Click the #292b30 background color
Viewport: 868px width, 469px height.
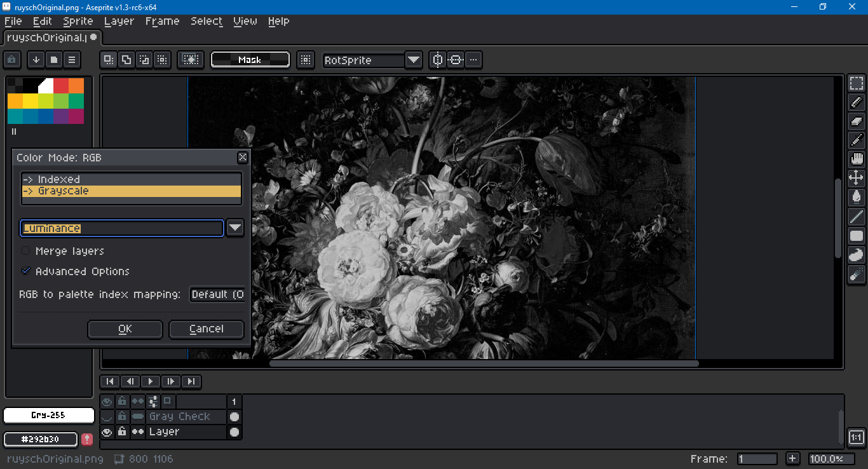pos(41,439)
